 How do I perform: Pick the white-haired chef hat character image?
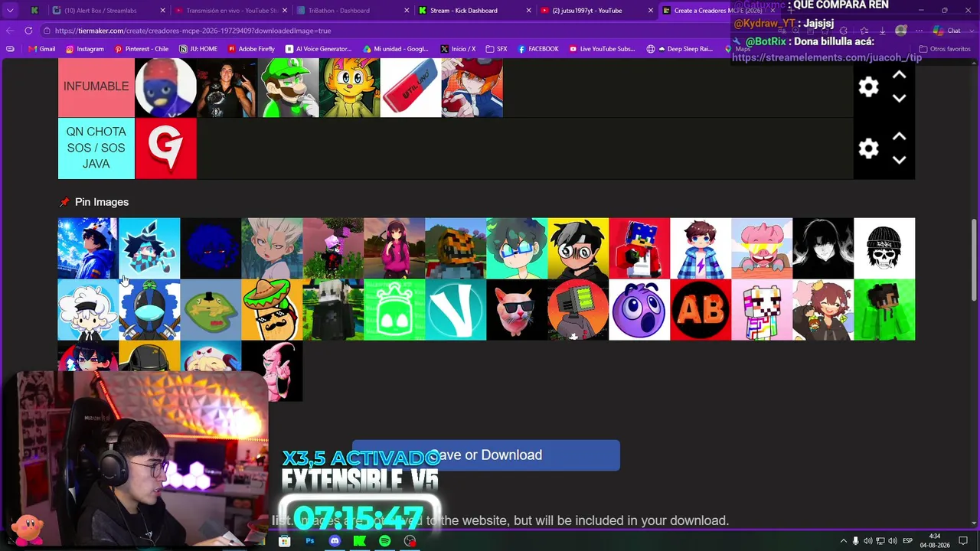click(88, 310)
